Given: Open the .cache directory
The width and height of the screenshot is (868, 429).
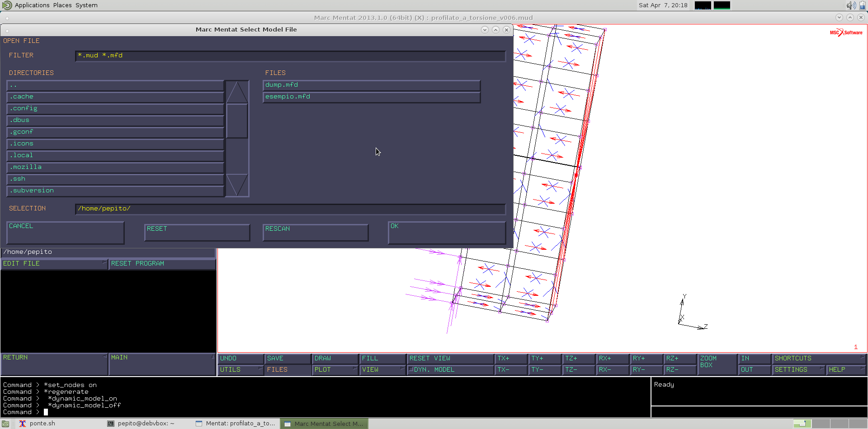Looking at the screenshot, I should (x=115, y=97).
